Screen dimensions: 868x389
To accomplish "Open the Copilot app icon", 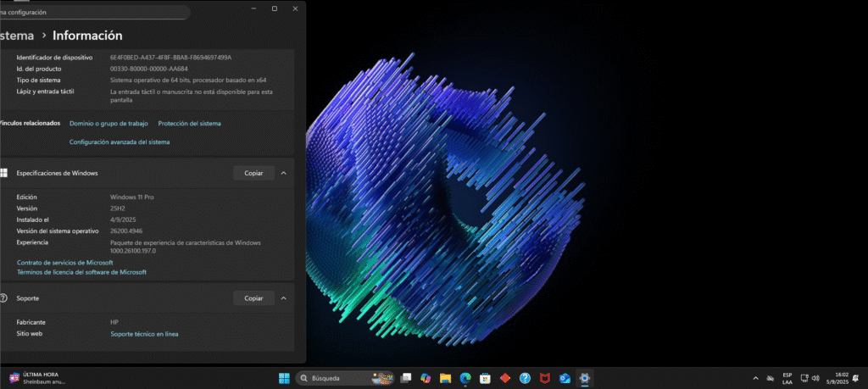I will 426,378.
